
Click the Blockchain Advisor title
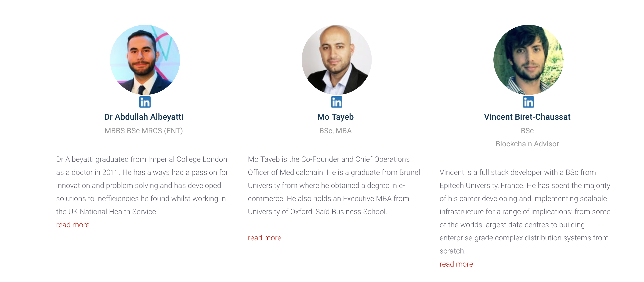pyautogui.click(x=527, y=144)
